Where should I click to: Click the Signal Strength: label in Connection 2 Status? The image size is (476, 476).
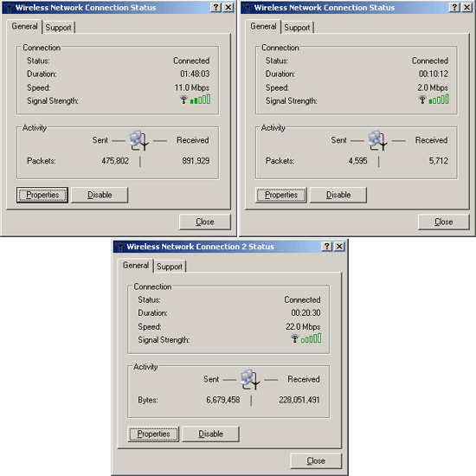(x=164, y=340)
